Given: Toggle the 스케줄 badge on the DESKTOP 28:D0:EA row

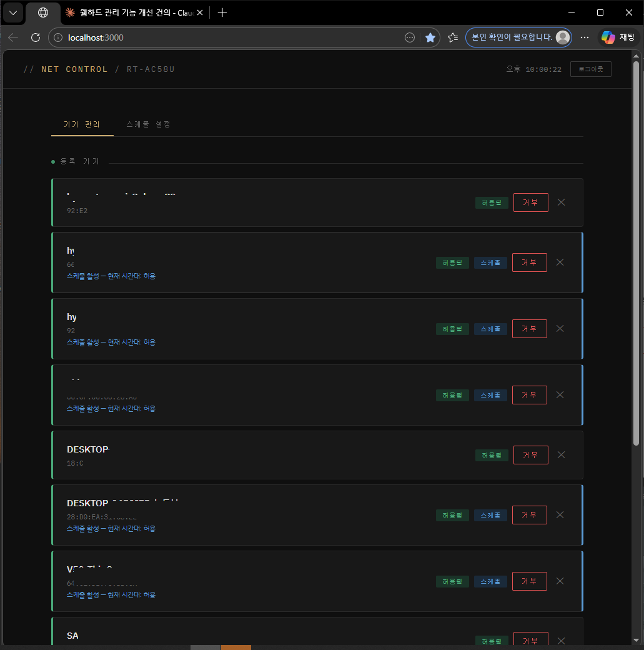Looking at the screenshot, I should 490,515.
